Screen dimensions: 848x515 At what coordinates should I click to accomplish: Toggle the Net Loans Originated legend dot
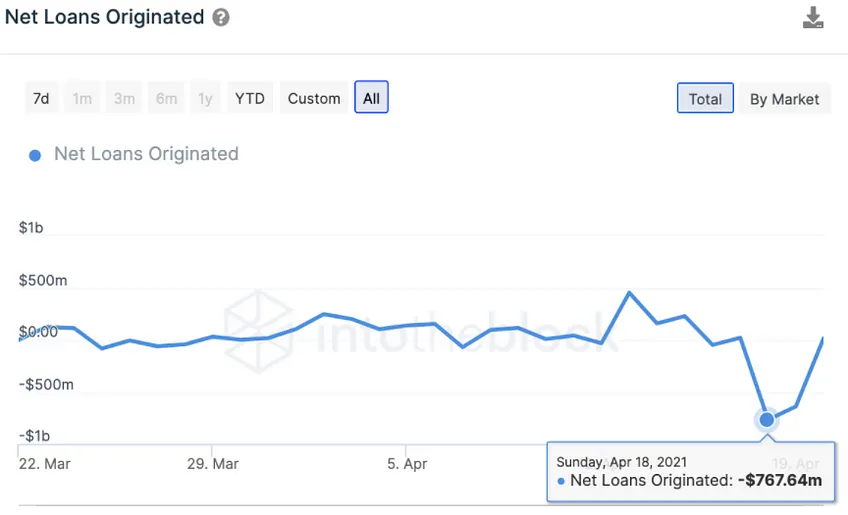point(35,156)
